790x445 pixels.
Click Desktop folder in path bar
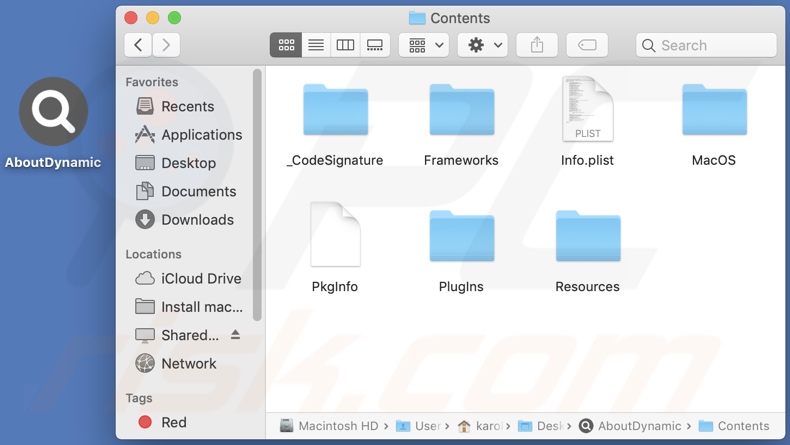[x=541, y=426]
